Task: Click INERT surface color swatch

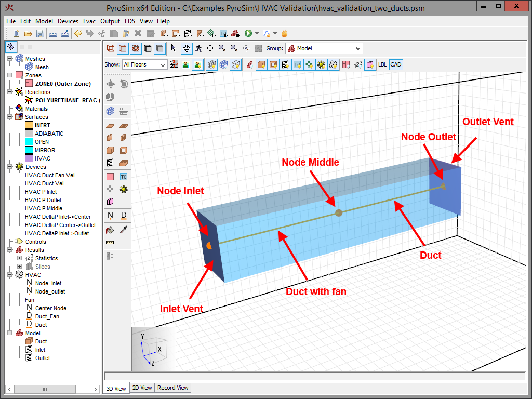Action: tap(29, 125)
